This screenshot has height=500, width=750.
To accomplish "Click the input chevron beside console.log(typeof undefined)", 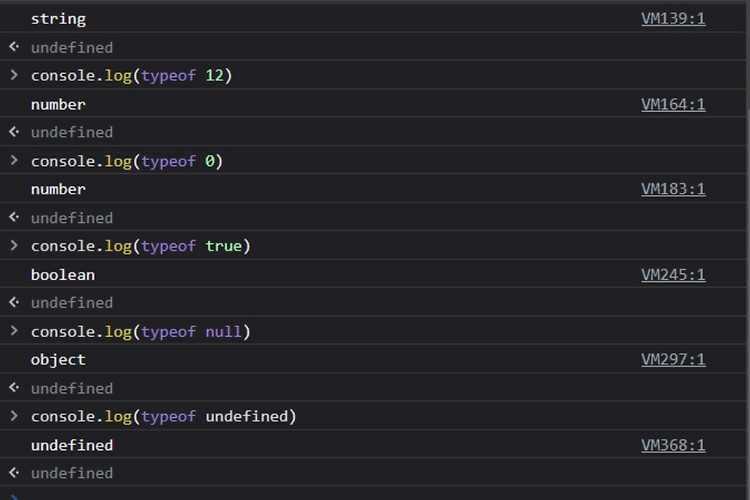I will [x=14, y=416].
